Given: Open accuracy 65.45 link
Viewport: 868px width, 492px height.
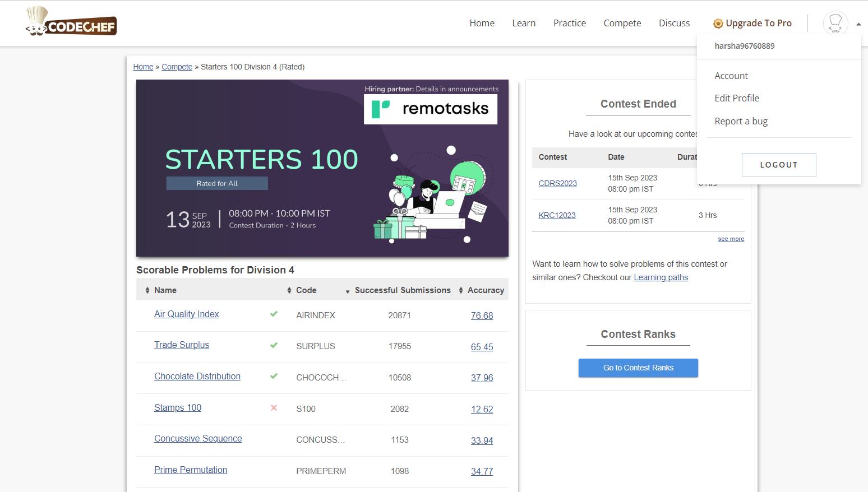Looking at the screenshot, I should click(x=482, y=347).
